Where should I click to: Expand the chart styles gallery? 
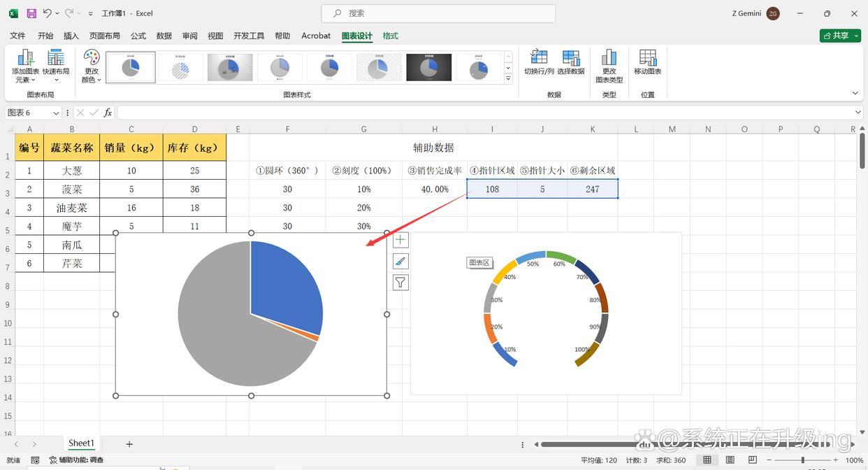coord(508,79)
